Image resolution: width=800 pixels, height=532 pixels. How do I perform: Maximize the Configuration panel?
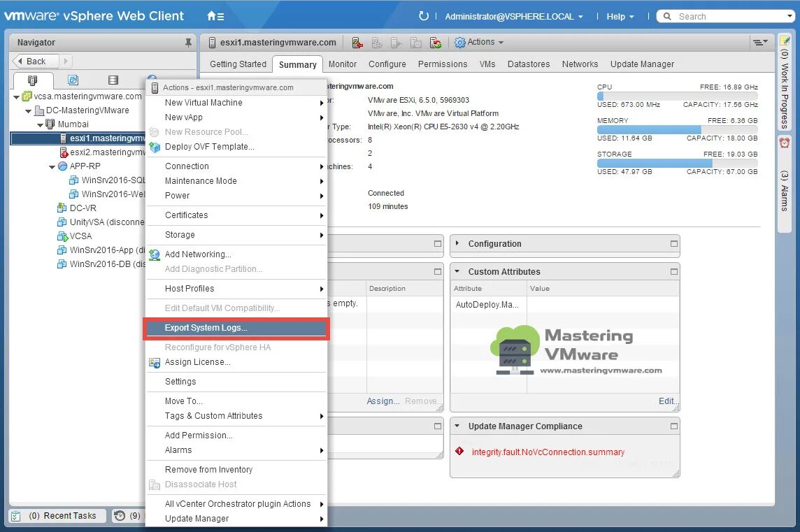point(674,244)
